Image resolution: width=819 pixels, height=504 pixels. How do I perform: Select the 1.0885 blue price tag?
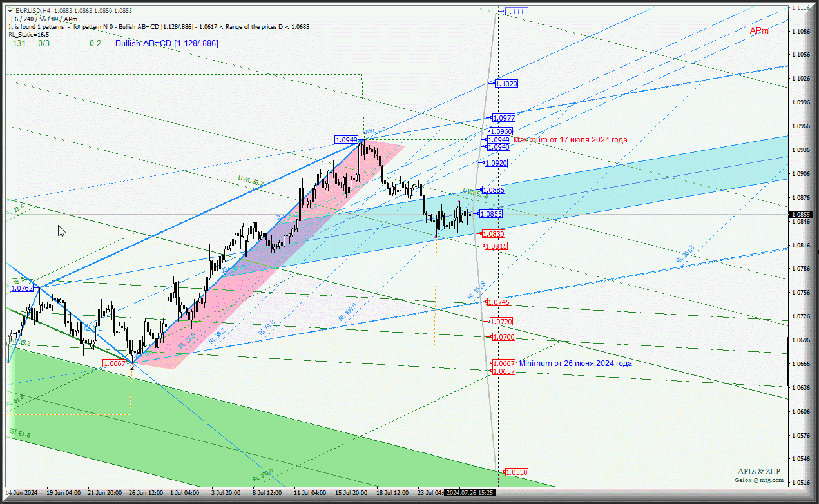(x=493, y=190)
